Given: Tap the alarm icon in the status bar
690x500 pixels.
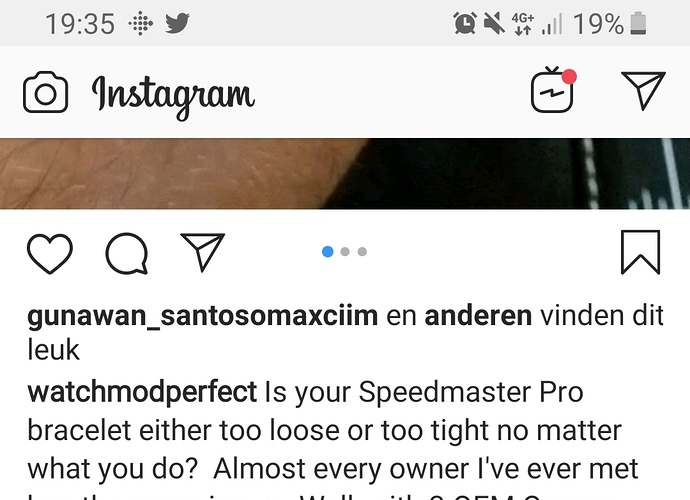Looking at the screenshot, I should click(465, 23).
